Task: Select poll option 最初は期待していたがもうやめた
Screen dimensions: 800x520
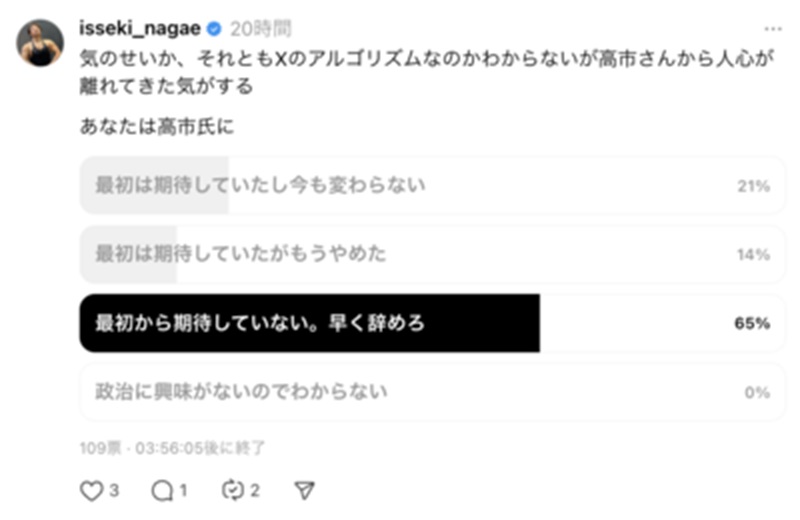Action: click(x=432, y=254)
